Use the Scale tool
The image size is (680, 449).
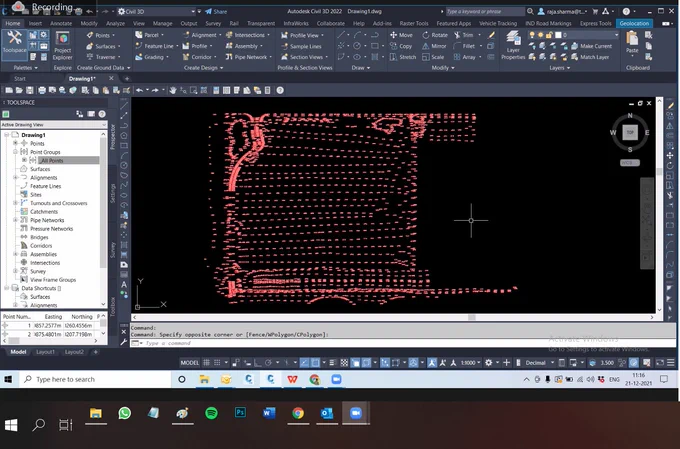pyautogui.click(x=433, y=57)
